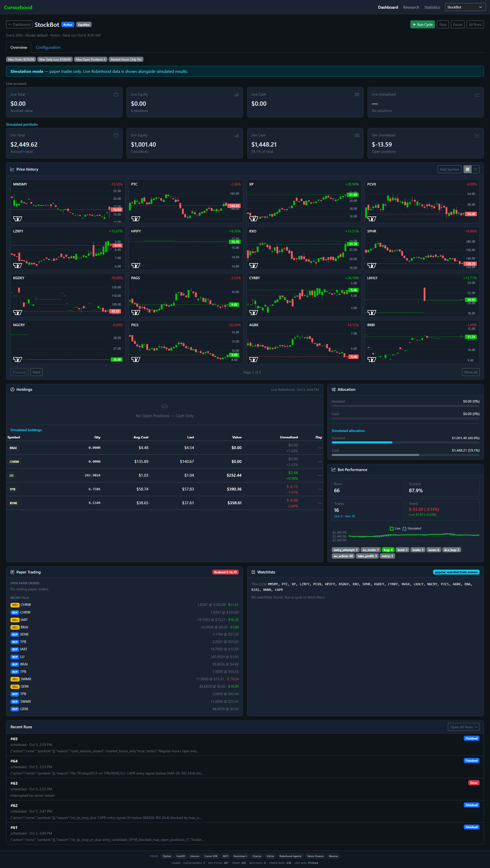This screenshot has width=490, height=868.
Task: Click the Allocation sliders icon
Action: pyautogui.click(x=334, y=390)
